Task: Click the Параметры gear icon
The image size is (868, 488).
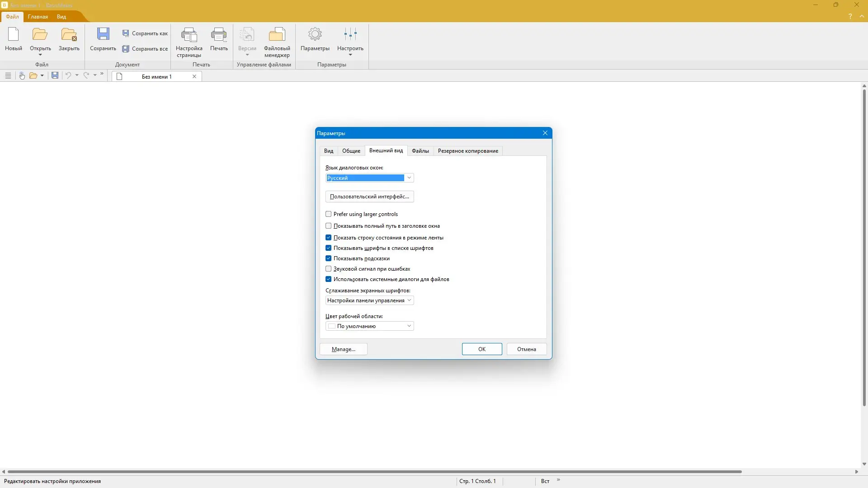Action: tap(315, 35)
